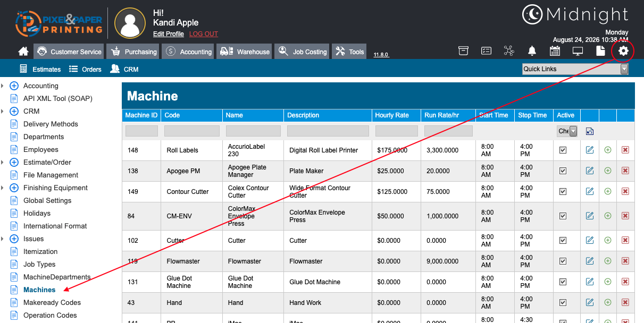The width and height of the screenshot is (644, 323).
Task: Edit the Cutter machine row
Action: click(590, 241)
